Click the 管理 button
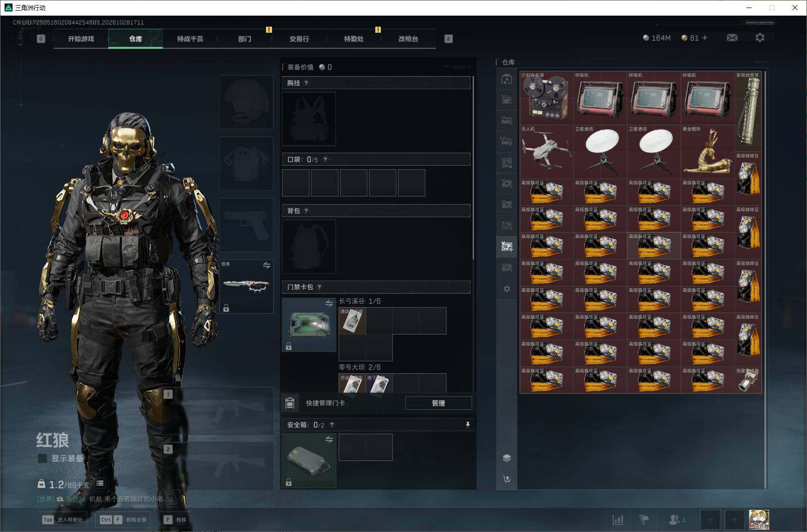Screen dimensions: 807x532 point(438,403)
